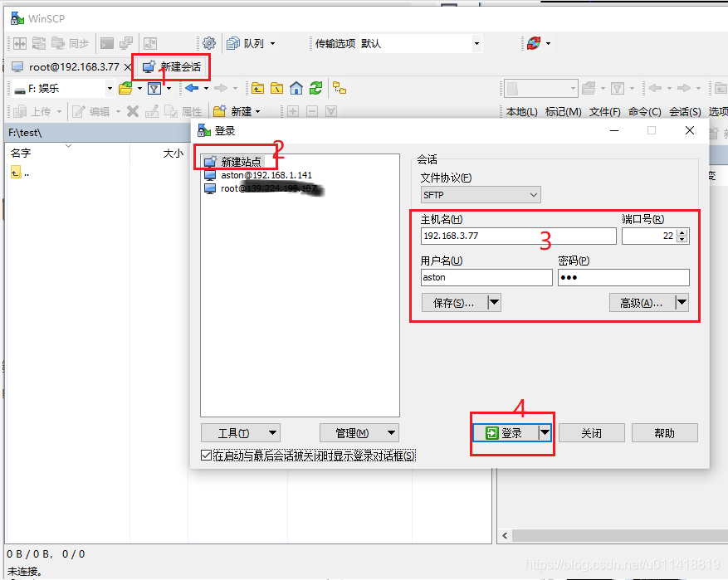The width and height of the screenshot is (728, 580).
Task: Click the 名字 column header
Action: [21, 154]
